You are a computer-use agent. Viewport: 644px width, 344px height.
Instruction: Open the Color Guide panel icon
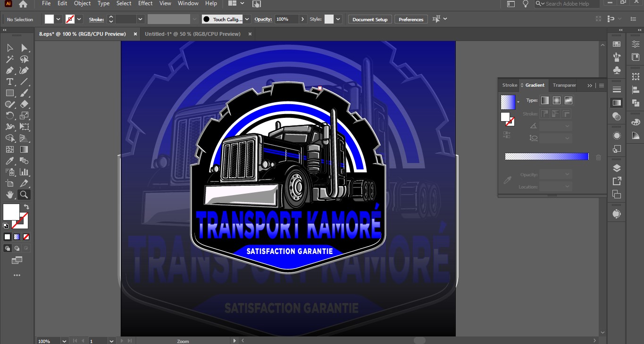(x=636, y=135)
